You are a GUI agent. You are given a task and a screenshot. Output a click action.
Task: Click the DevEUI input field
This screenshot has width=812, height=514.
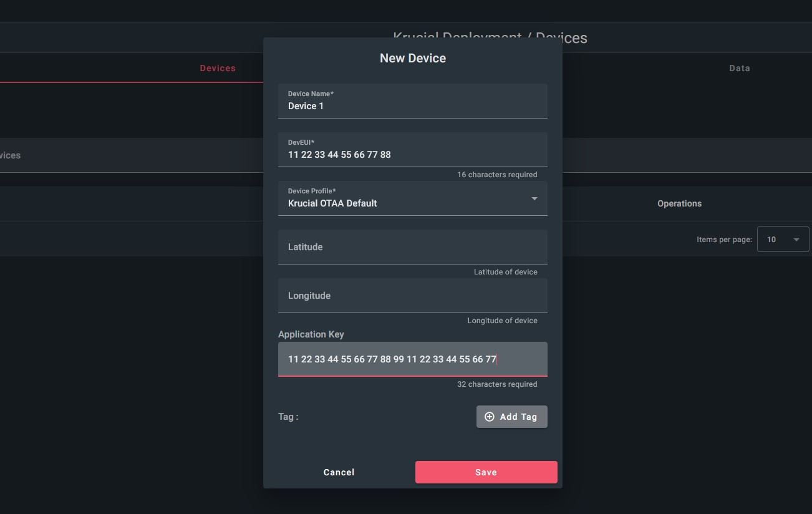click(413, 150)
